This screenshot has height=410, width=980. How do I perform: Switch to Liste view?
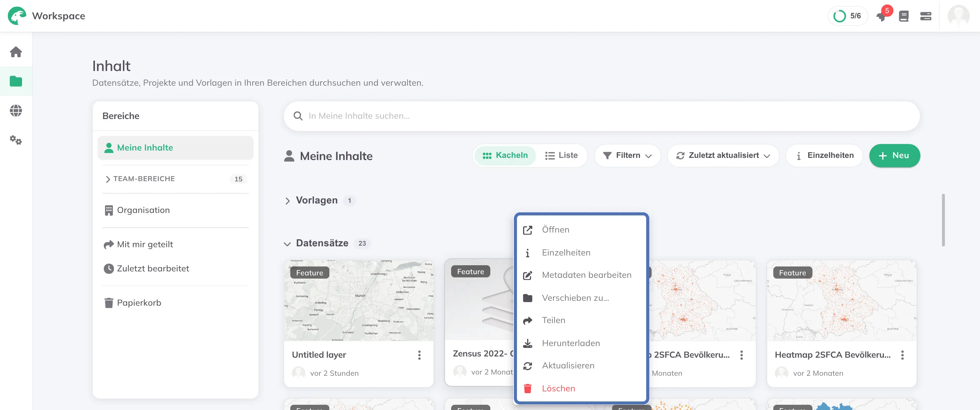pos(561,155)
